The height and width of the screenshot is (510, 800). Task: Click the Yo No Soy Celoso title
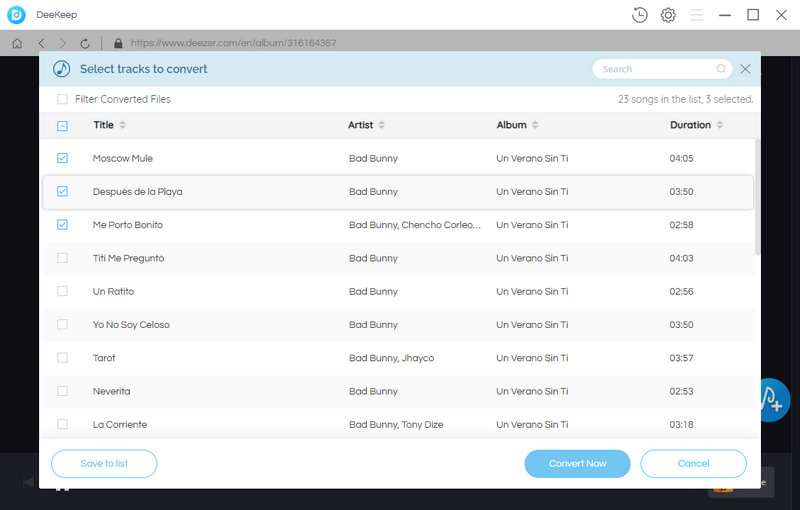point(131,325)
